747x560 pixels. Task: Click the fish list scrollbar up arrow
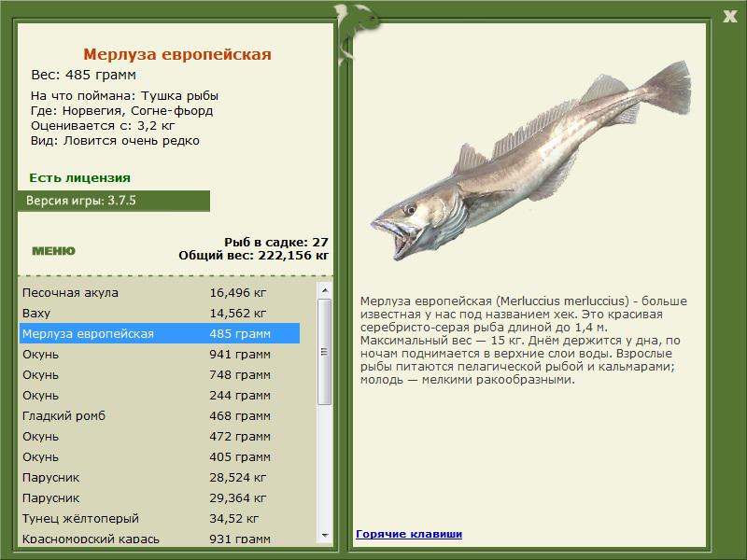click(325, 290)
